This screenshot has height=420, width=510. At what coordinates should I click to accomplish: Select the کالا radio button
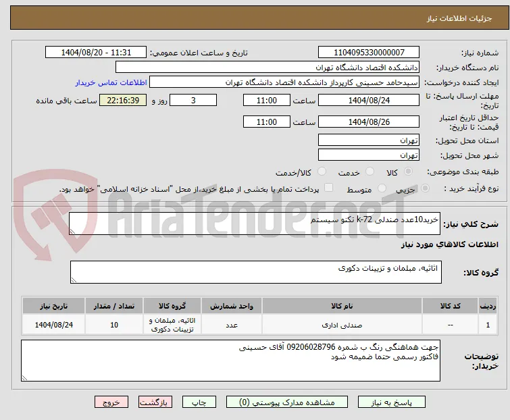coord(408,172)
